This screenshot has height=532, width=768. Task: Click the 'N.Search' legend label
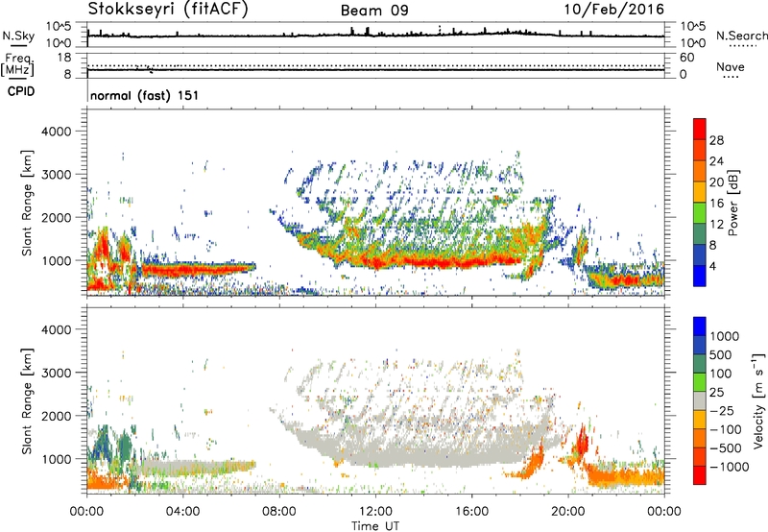[741, 36]
